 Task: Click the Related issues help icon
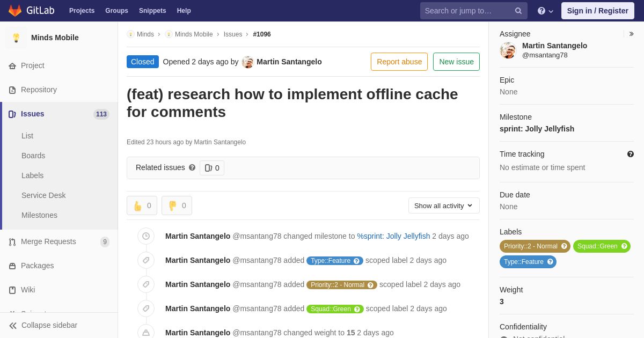(x=192, y=167)
